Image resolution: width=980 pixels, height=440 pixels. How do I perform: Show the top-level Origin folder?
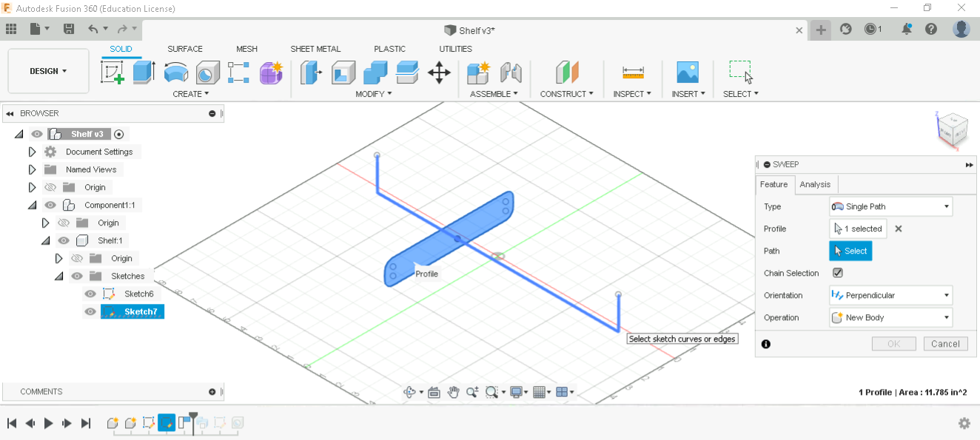coord(50,187)
